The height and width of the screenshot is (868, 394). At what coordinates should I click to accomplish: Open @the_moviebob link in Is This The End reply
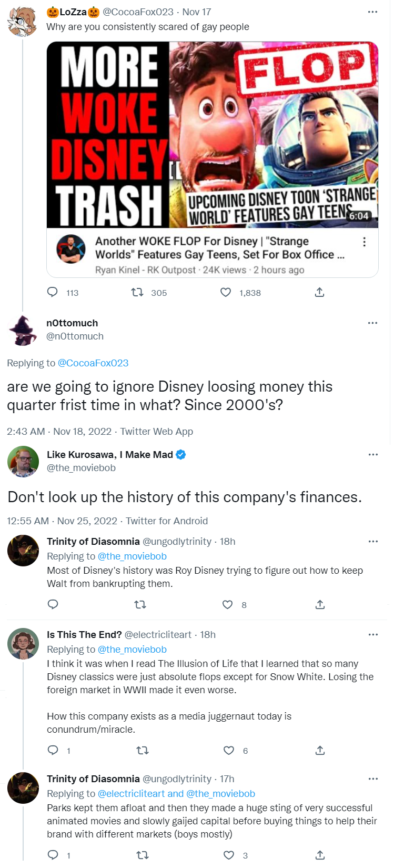click(132, 650)
